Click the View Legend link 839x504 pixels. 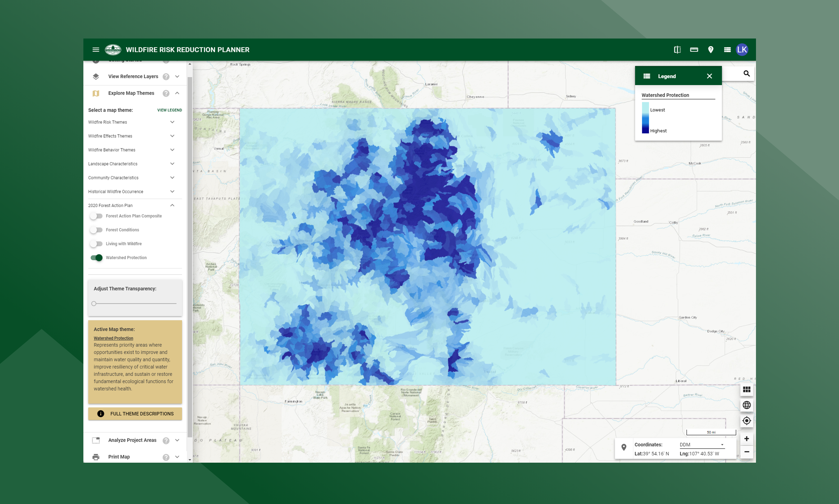click(x=170, y=110)
